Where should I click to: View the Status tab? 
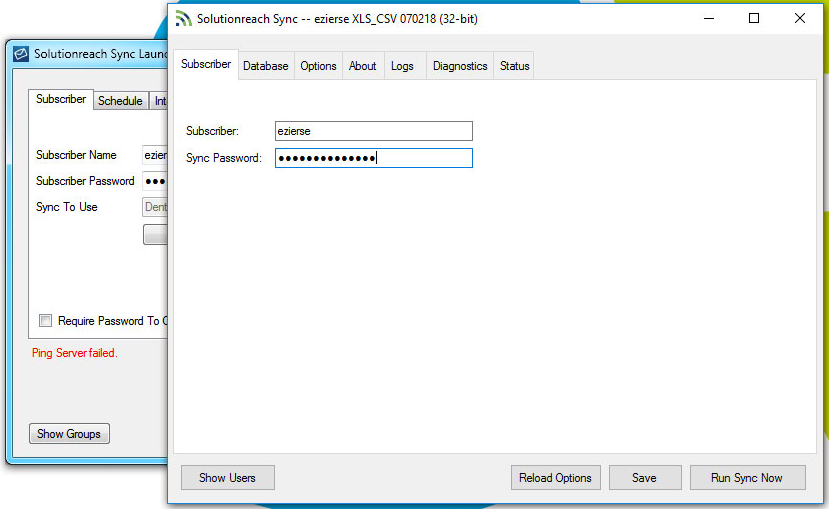pos(514,66)
